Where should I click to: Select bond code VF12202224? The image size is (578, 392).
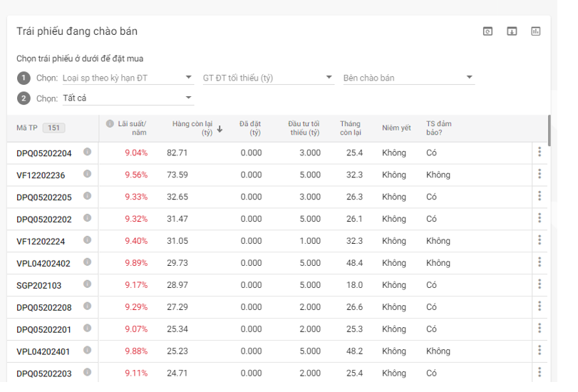41,242
